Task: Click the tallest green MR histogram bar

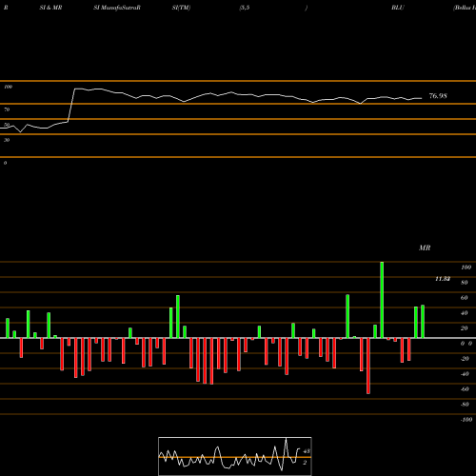Action: click(x=382, y=300)
